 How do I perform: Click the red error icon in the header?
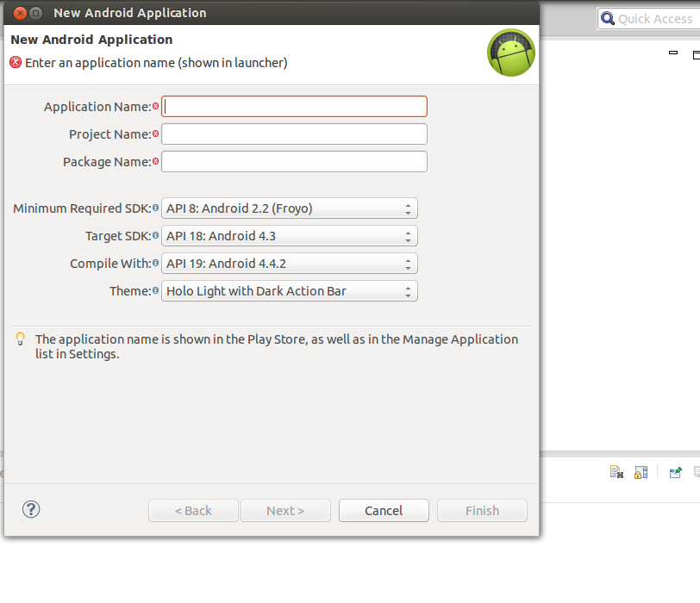(x=16, y=62)
